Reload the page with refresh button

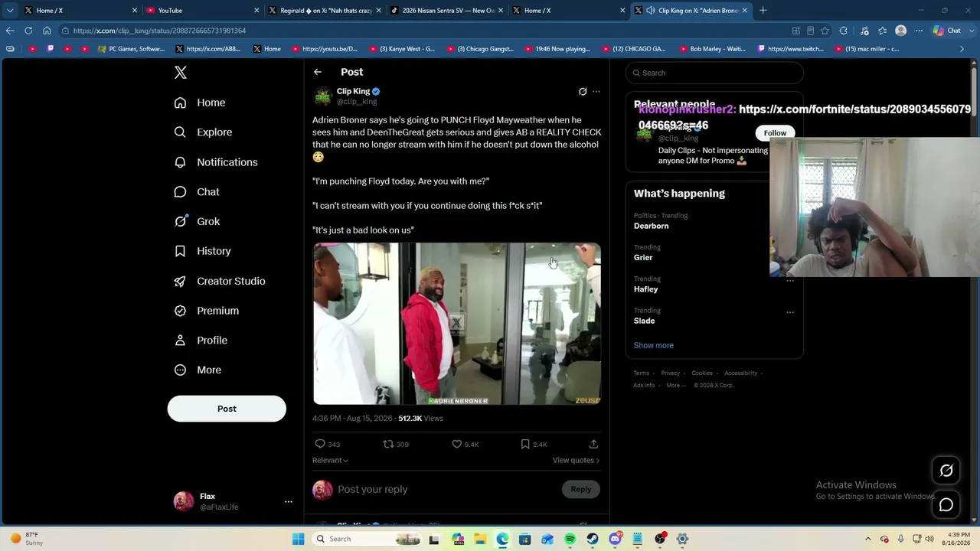click(28, 31)
